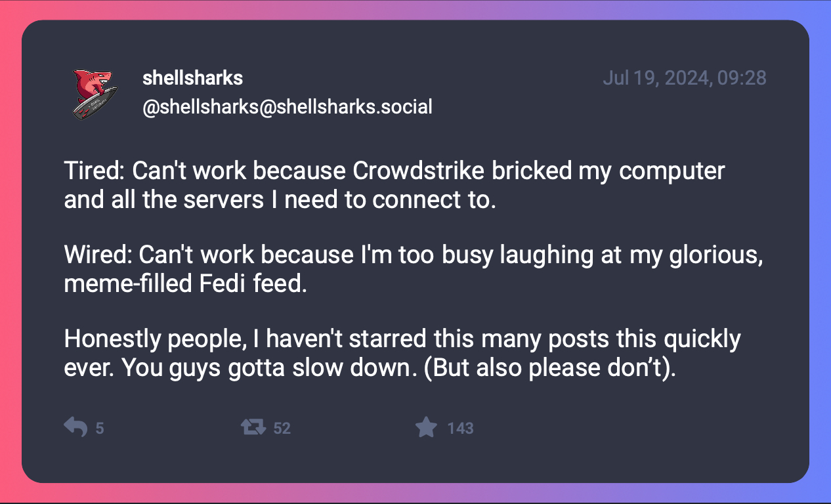The image size is (831, 504).
Task: Click the favorites count 143
Action: [460, 429]
